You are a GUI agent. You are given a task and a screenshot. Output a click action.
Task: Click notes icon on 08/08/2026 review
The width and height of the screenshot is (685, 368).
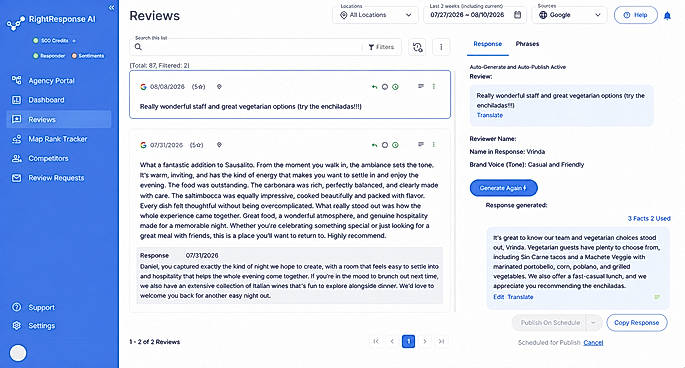[x=421, y=86]
